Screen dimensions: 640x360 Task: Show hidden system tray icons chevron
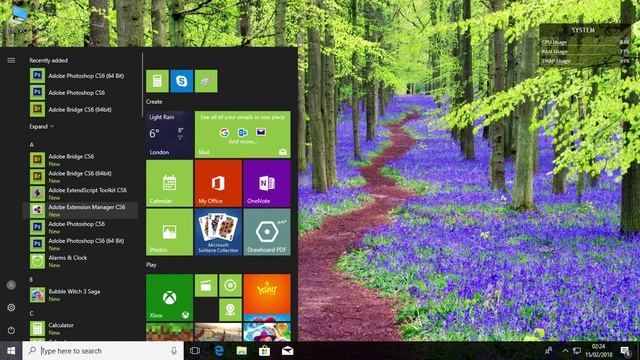tap(565, 351)
